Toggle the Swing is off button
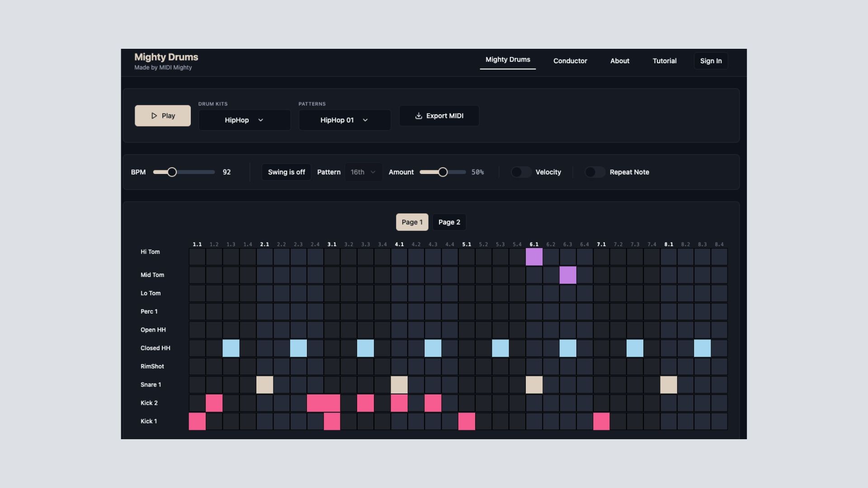Viewport: 868px width, 488px height. pyautogui.click(x=286, y=172)
